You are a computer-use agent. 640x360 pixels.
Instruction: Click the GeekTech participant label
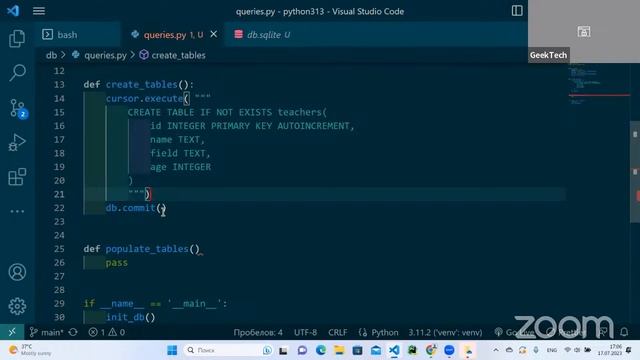pos(548,55)
